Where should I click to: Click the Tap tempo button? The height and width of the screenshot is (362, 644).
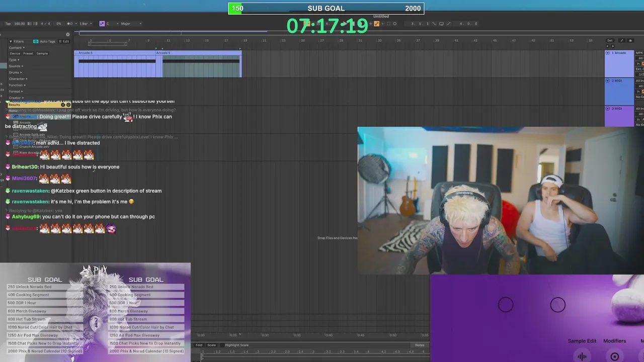8,24
